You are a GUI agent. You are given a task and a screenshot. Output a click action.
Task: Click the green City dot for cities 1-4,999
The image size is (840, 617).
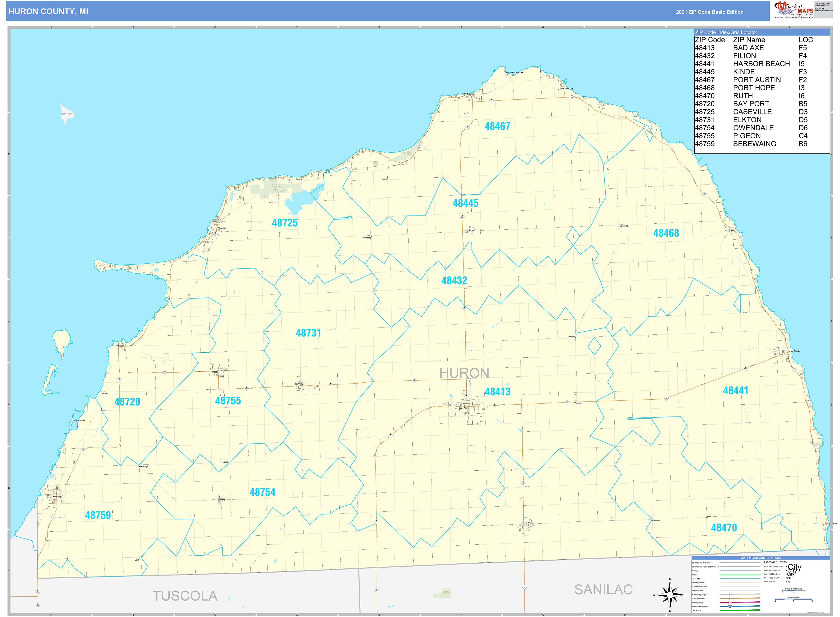[x=787, y=581]
